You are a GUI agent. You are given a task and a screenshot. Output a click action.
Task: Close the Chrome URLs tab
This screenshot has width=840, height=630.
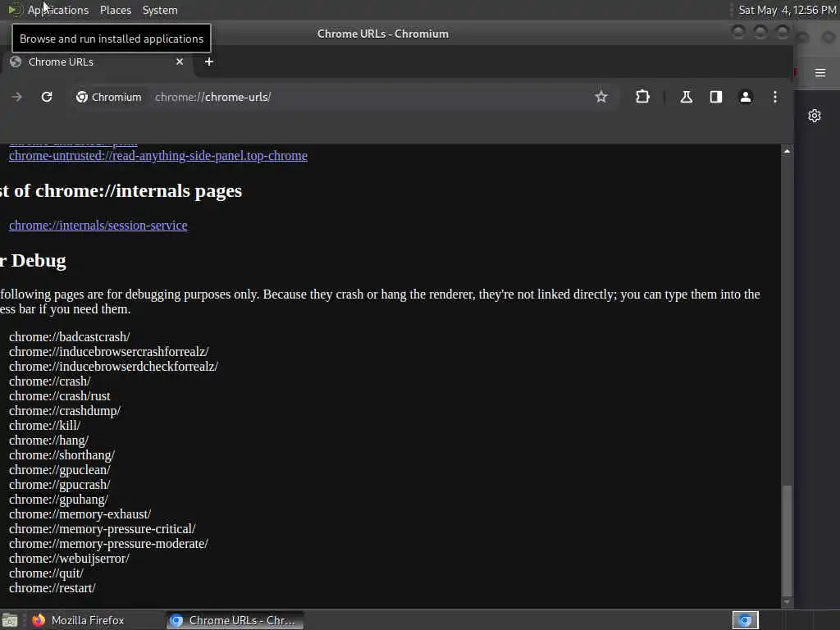tap(180, 62)
